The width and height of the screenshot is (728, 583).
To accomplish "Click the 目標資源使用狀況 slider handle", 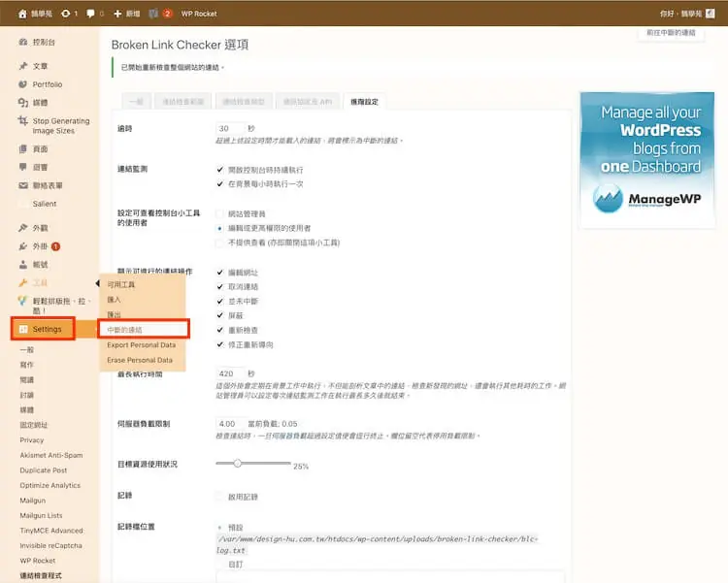I will [x=237, y=464].
